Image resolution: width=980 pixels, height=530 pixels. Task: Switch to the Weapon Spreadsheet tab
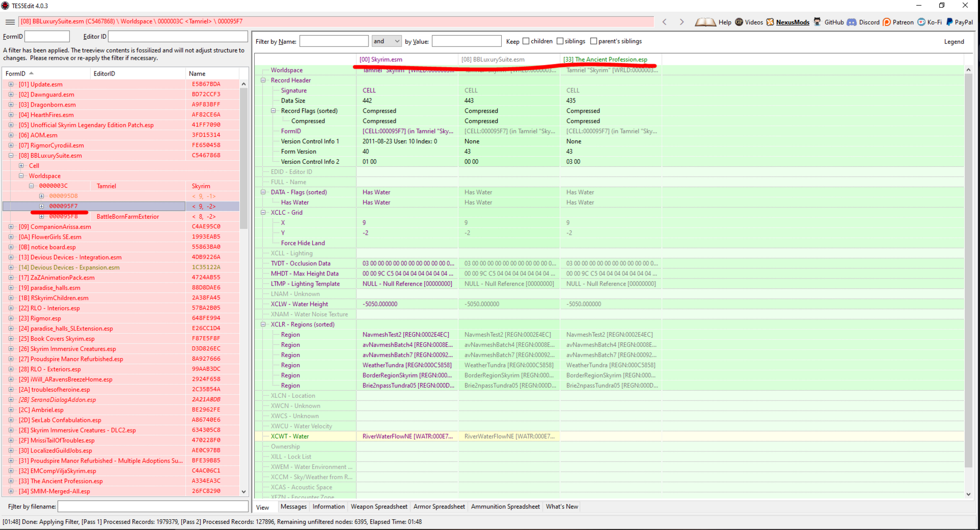379,507
